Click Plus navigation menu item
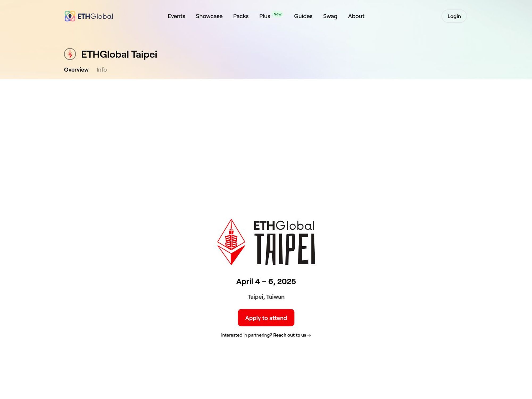Viewport: 532px width, 399px height. point(265,16)
